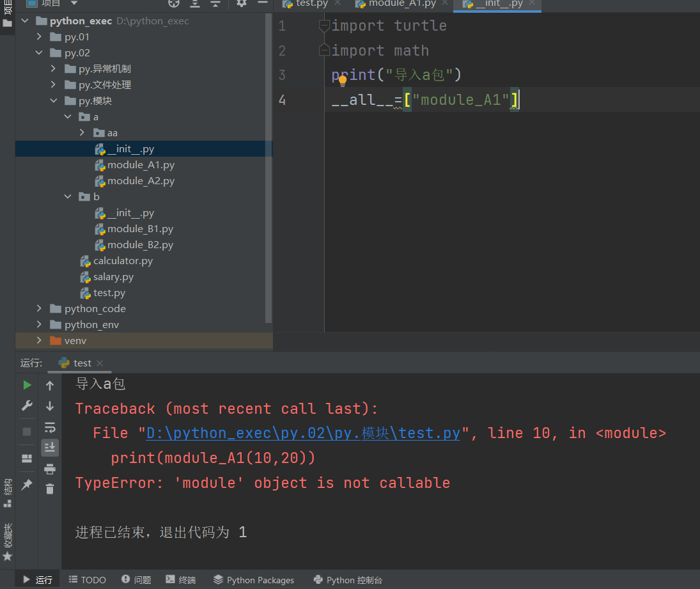Click the intention lightbulb on line 3
This screenshot has height=589, width=700.
(x=343, y=81)
